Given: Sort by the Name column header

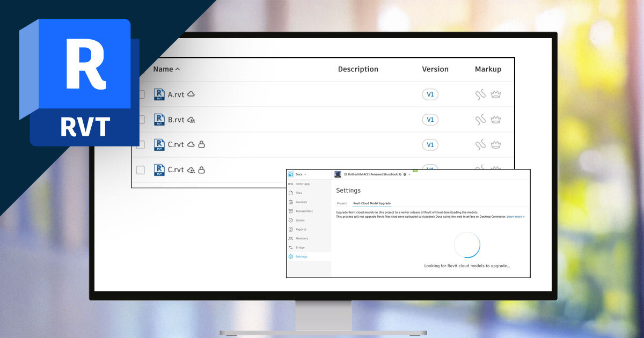Looking at the screenshot, I should [x=166, y=69].
